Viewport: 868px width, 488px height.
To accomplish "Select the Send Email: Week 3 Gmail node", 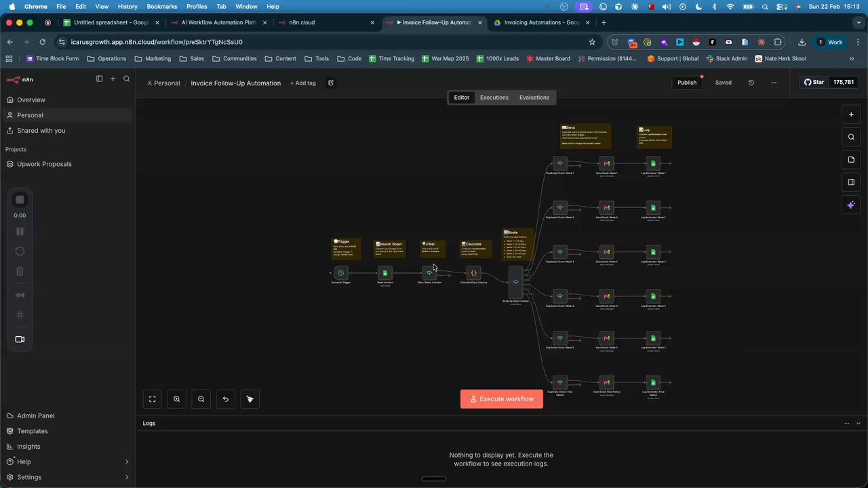I will tap(606, 252).
